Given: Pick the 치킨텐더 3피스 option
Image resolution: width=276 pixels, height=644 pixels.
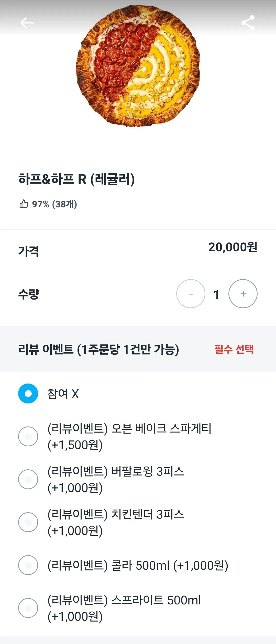Looking at the screenshot, I should [28, 522].
